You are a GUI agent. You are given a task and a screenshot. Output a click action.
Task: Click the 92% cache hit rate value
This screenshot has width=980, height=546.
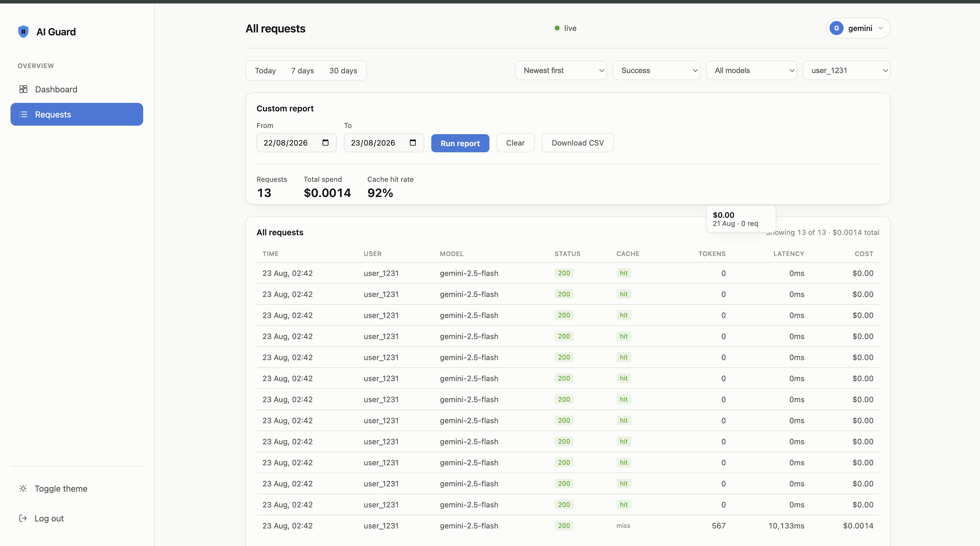(x=380, y=193)
